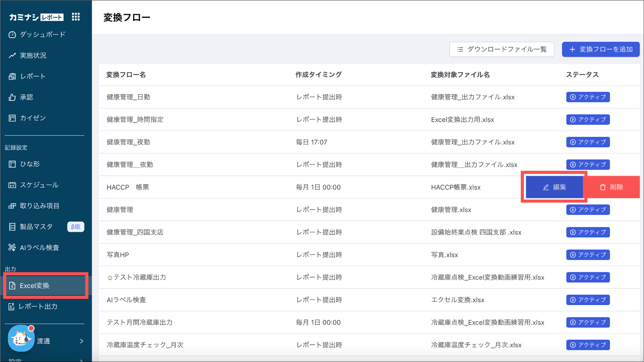Click the 承認 thumbs-up icon
This screenshot has width=644, height=362.
coord(12,97)
